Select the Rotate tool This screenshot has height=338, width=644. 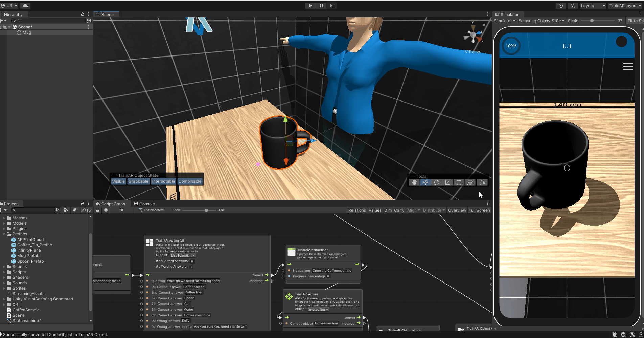437,182
